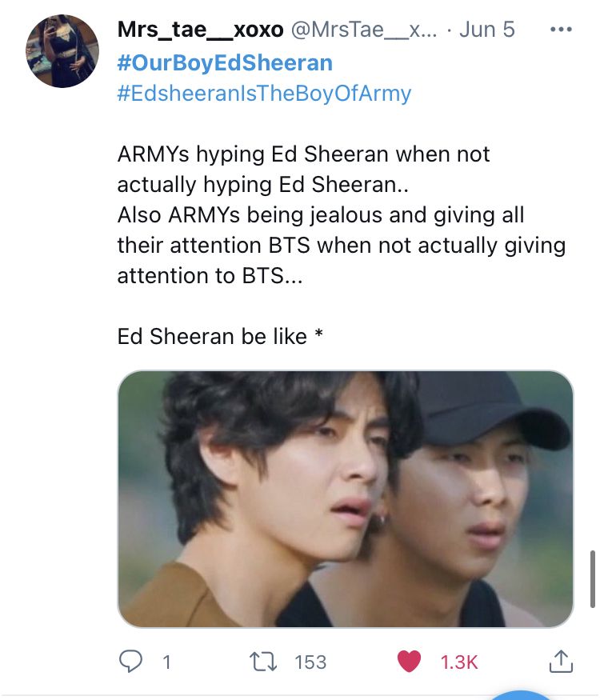Viewport: 600px width, 700px height.
Task: Click the "Ed Sheeran be like *" line
Action: pos(220,336)
